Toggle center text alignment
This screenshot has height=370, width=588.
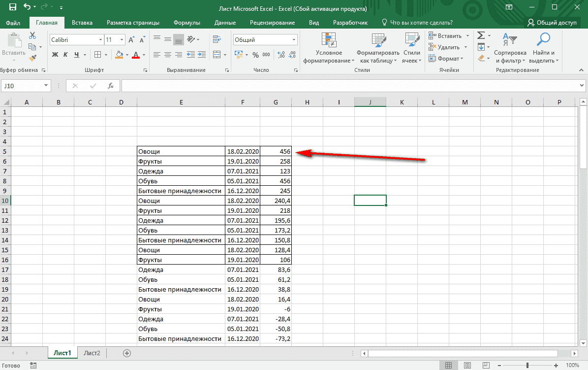coord(167,54)
